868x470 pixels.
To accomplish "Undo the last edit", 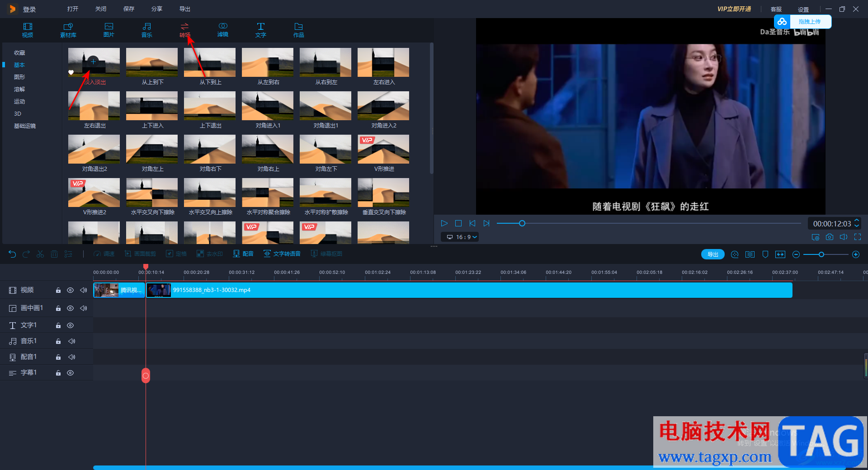I will coord(12,254).
